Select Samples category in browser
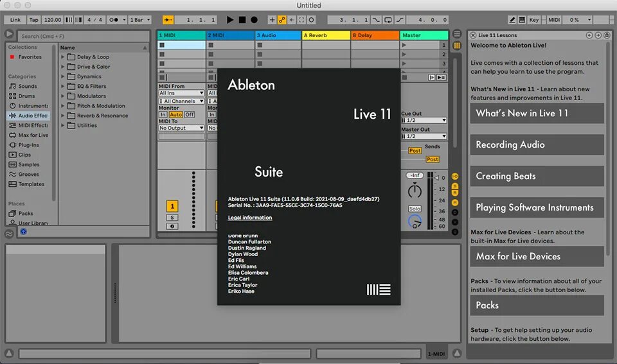The width and height of the screenshot is (617, 364). 29,164
